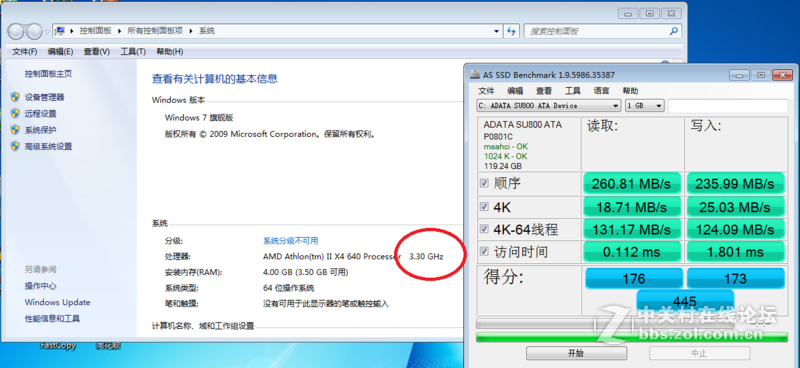800x368 pixels.
Task: Expand the address bar history dropdown arrow
Action: [496, 31]
